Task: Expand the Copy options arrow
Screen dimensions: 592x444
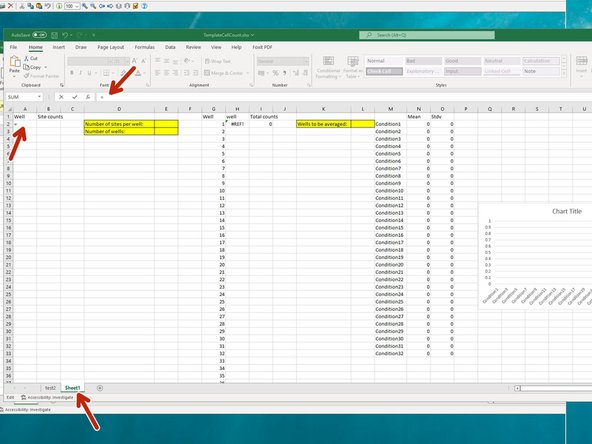Action: tap(46, 67)
